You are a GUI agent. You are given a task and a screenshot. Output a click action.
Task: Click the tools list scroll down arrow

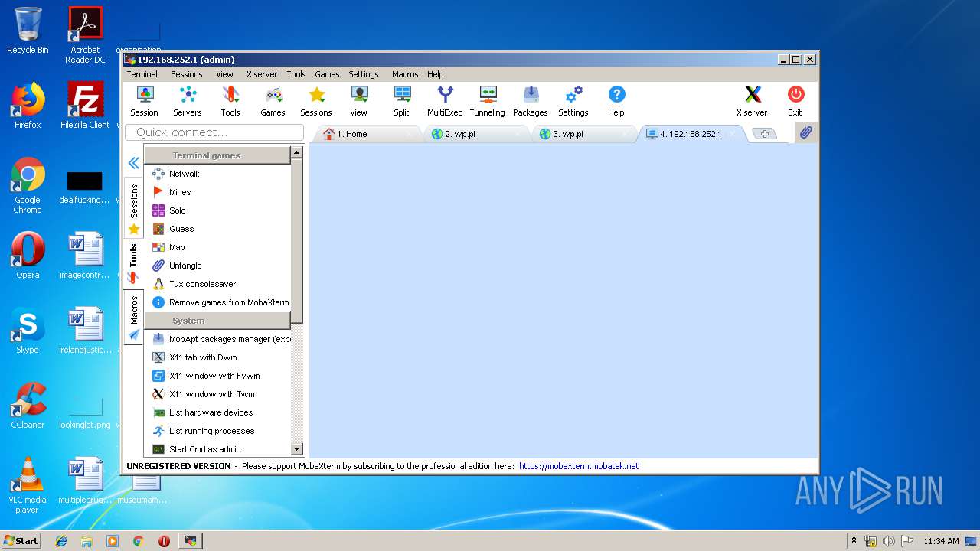point(297,450)
